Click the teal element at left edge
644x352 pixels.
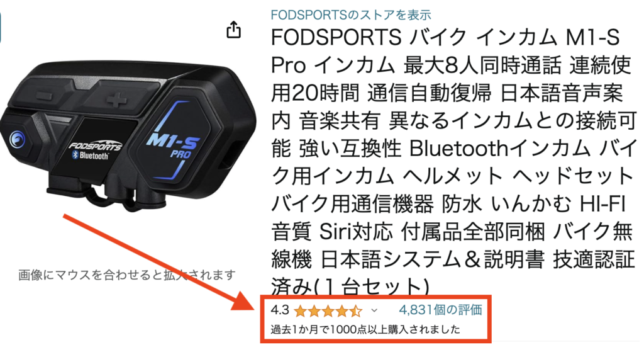(1, 27)
